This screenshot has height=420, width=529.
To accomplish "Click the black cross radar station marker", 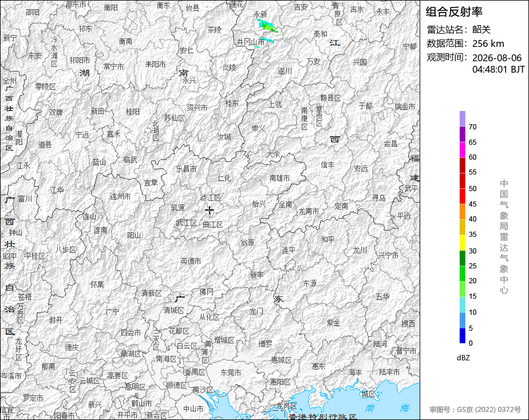I will (x=210, y=210).
